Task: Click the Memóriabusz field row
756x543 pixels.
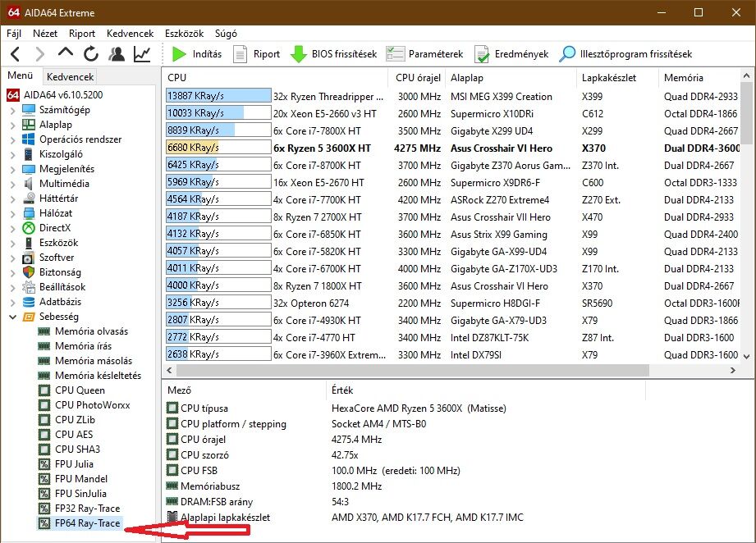Action: point(404,486)
